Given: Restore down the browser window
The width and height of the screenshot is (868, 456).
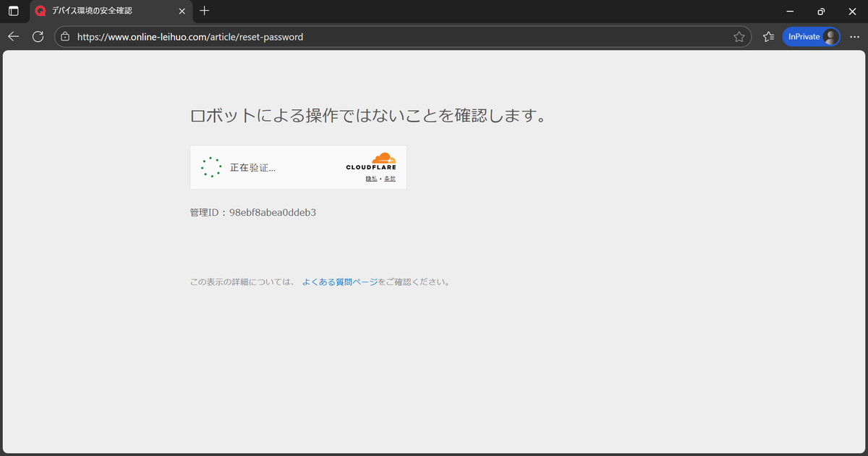Looking at the screenshot, I should coord(821,11).
